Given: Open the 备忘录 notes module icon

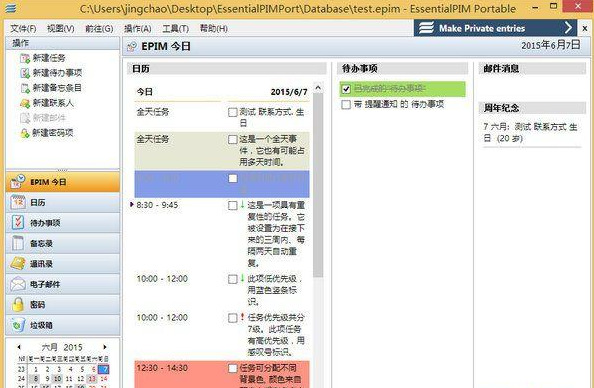Looking at the screenshot, I should [18, 243].
